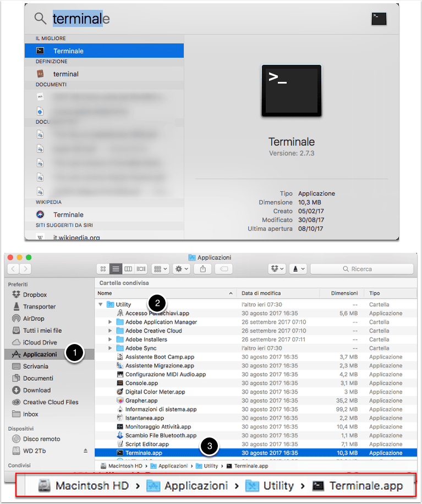The image size is (422, 504).
Task: Sort by the Dimensioni column
Action: 342,293
